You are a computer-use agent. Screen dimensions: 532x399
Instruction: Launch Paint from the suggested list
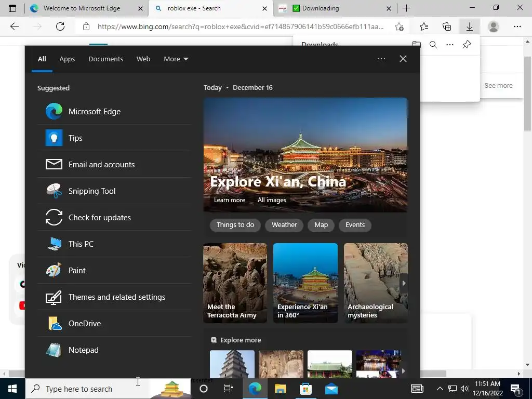(114, 270)
